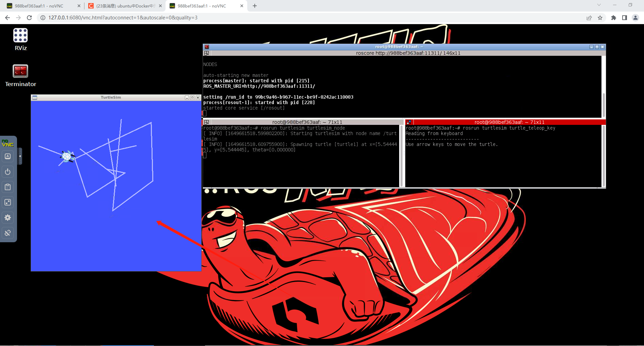Share this page icon

589,18
